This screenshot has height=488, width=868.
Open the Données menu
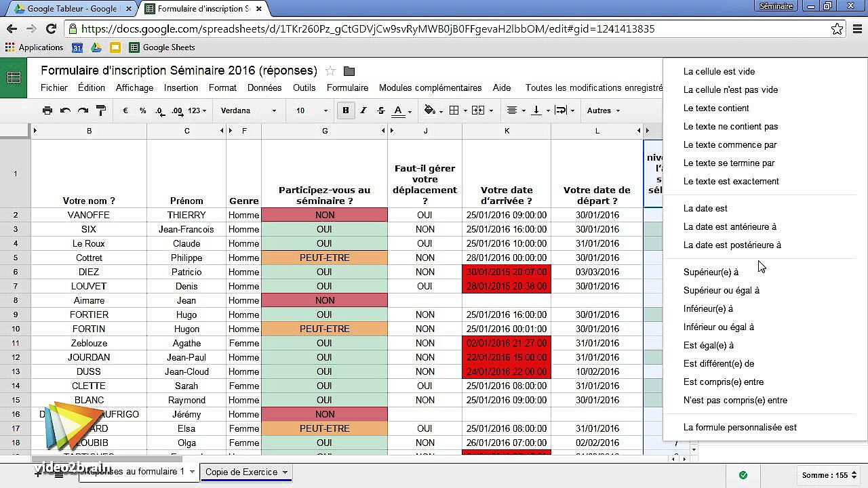coord(264,87)
